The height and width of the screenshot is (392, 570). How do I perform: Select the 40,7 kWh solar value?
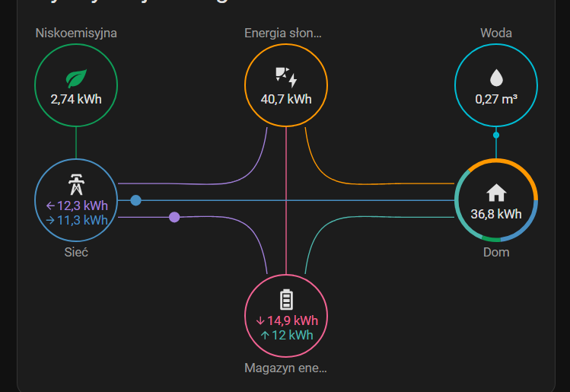(x=286, y=99)
